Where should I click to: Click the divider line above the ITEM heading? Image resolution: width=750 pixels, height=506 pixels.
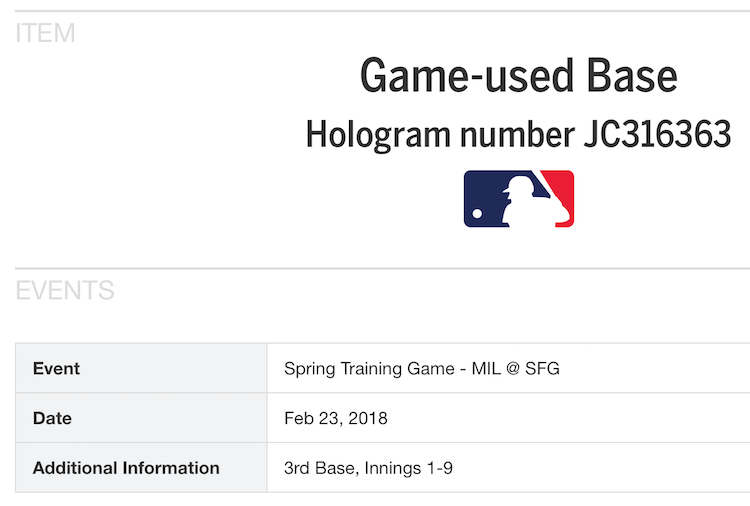click(382, 11)
